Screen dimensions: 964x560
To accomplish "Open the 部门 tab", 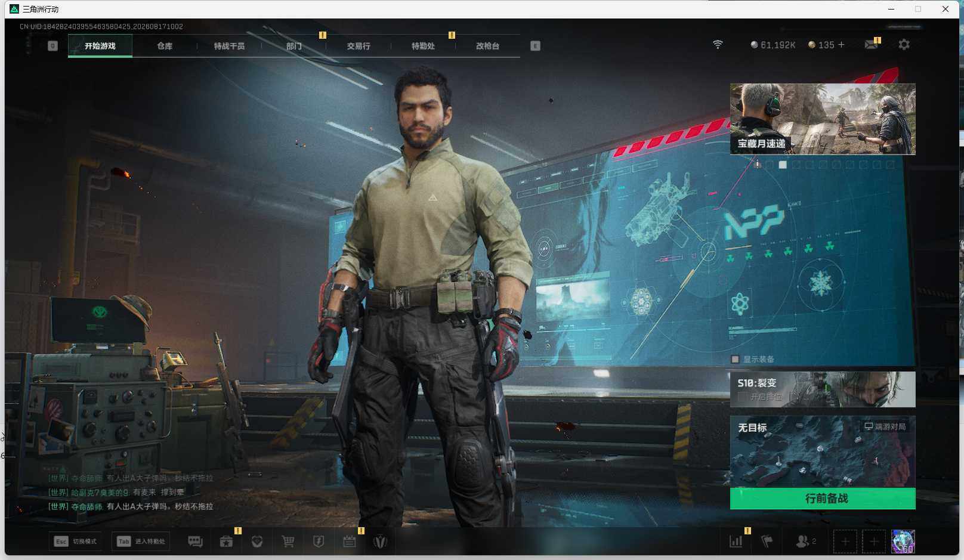I will (x=293, y=46).
